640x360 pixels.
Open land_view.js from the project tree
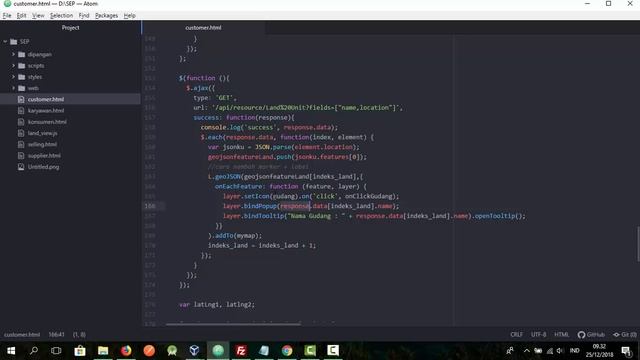point(42,133)
